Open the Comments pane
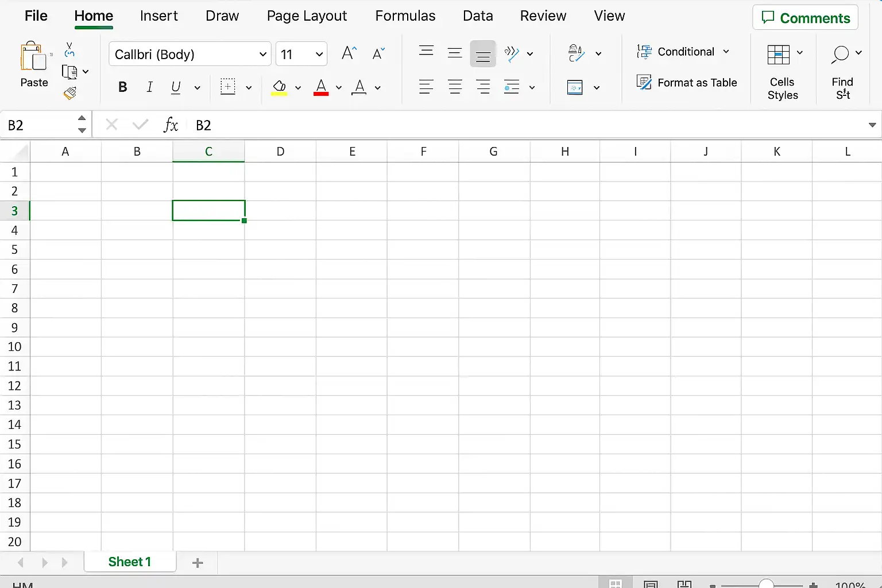 [805, 18]
